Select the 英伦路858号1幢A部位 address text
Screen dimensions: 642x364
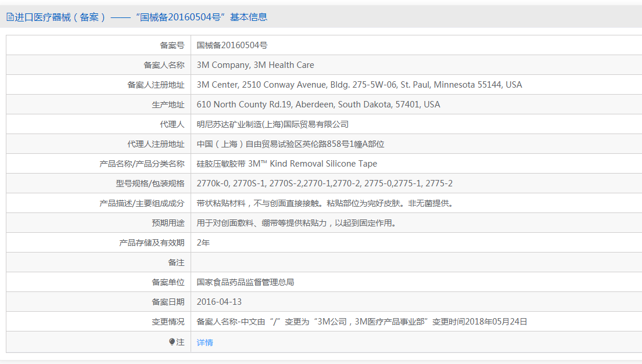pos(290,144)
